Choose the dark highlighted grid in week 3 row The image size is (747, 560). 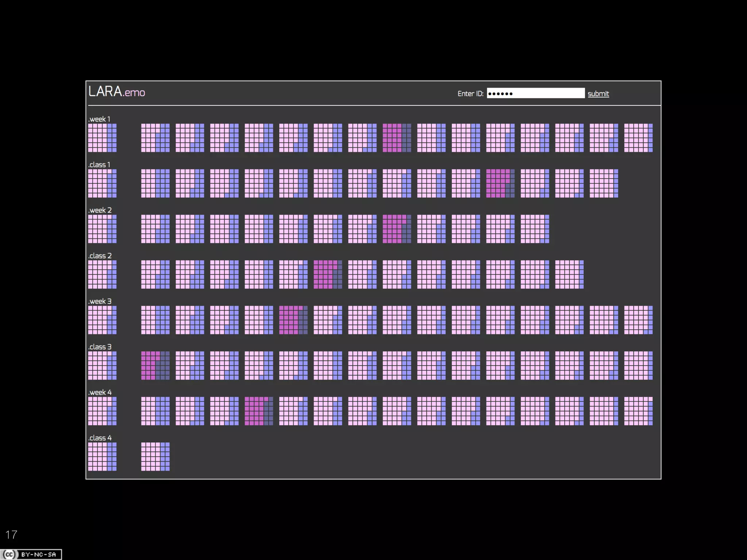293,320
